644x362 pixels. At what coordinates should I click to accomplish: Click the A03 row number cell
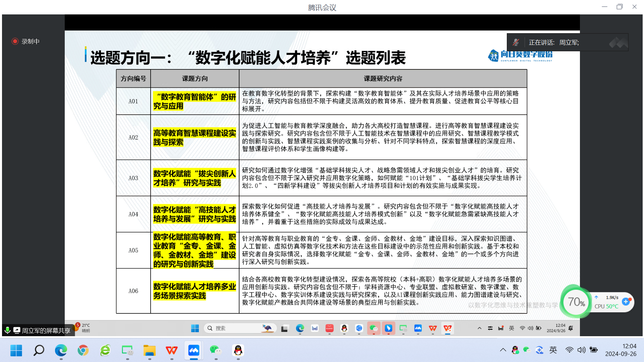tap(133, 178)
